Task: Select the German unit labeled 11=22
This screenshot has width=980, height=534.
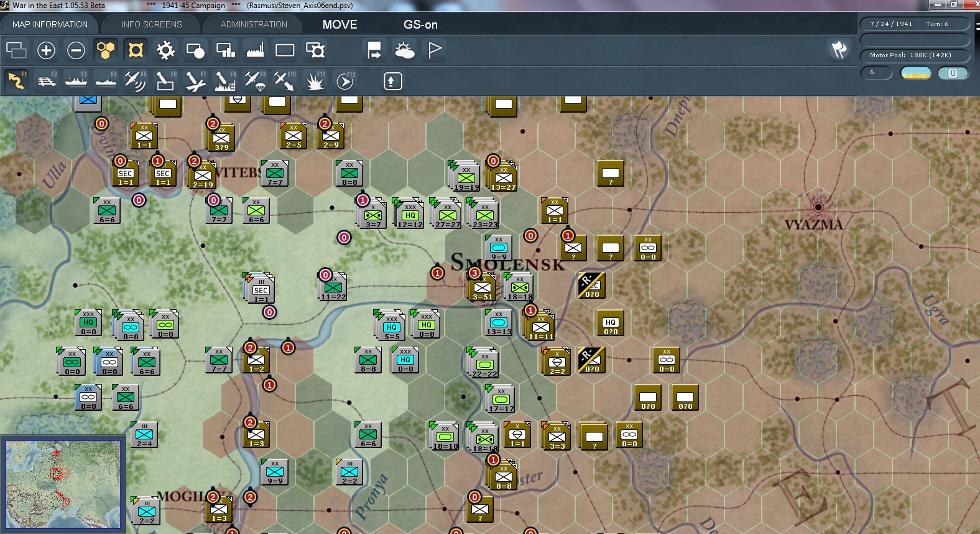Action: 333,288
